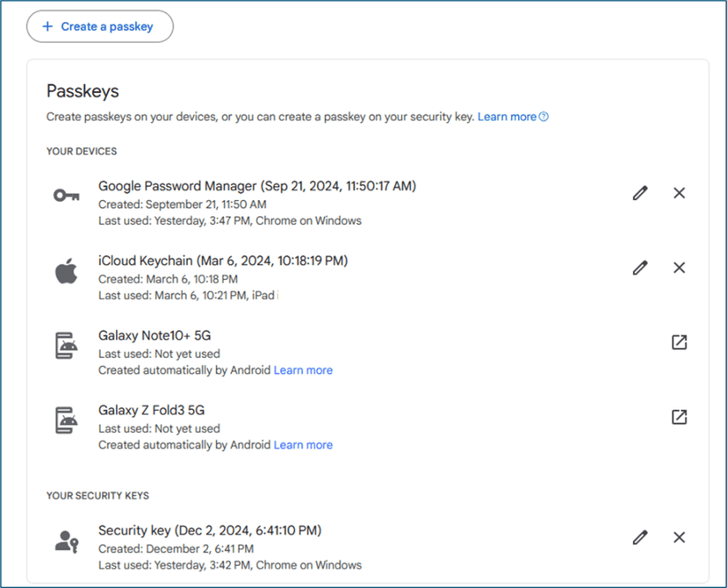Click the Apple logo beside iCloud Keychain
The height and width of the screenshot is (588, 727).
pyautogui.click(x=66, y=270)
